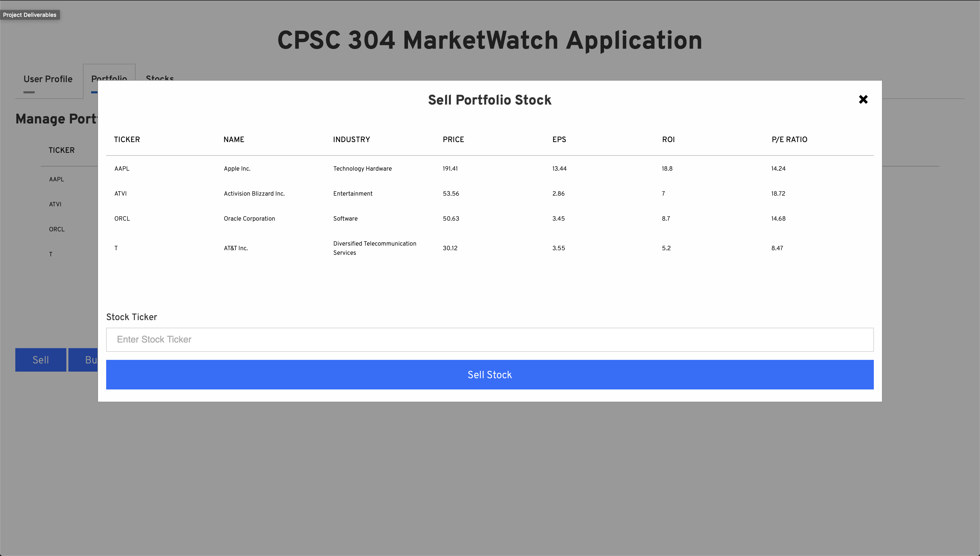Click the INDUSTRY column header
980x556 pixels.
[351, 139]
